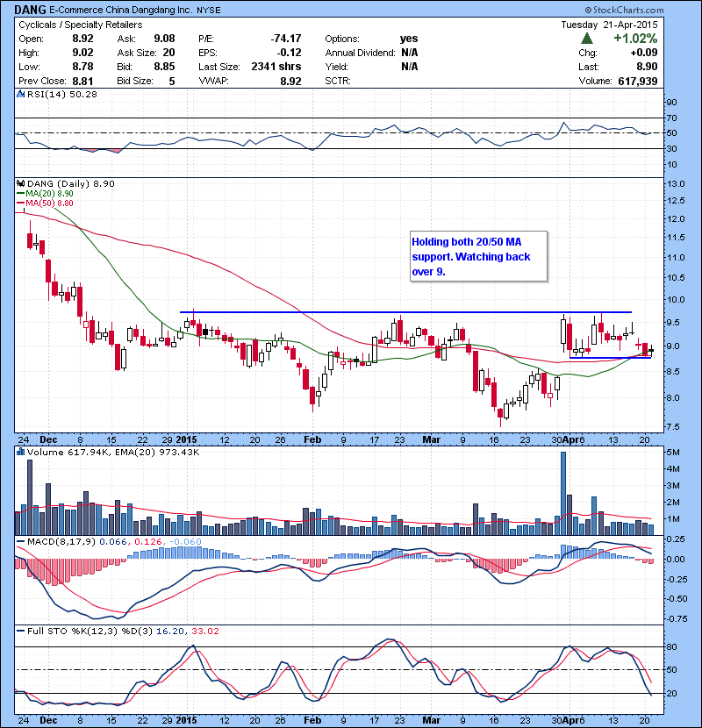702x728 pixels.
Task: Click the Annual Dividend N/A value
Action: tap(409, 53)
